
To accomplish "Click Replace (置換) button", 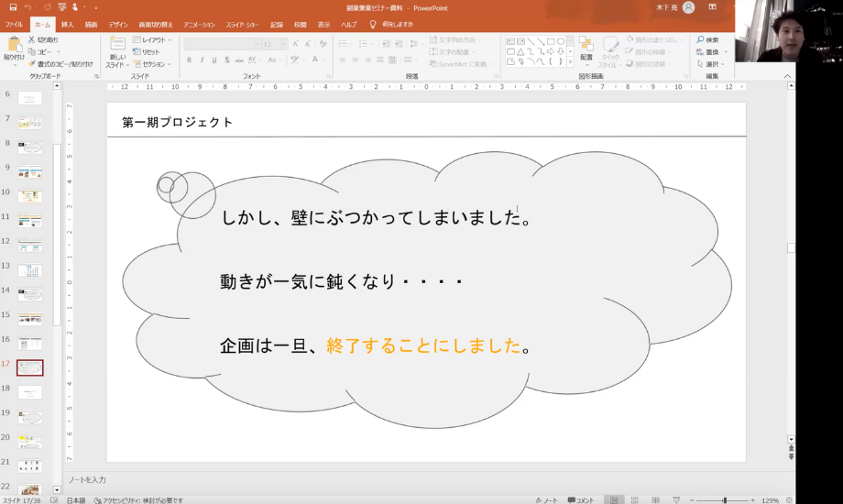I will 707,52.
